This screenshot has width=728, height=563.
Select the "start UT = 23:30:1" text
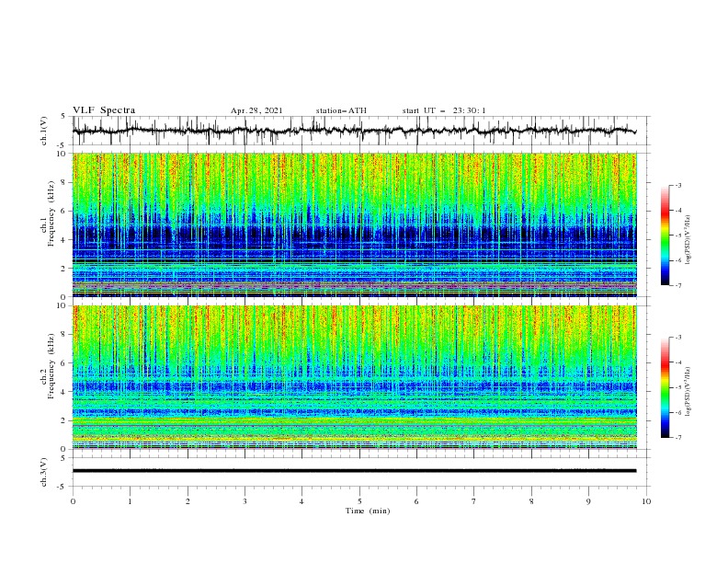point(444,110)
